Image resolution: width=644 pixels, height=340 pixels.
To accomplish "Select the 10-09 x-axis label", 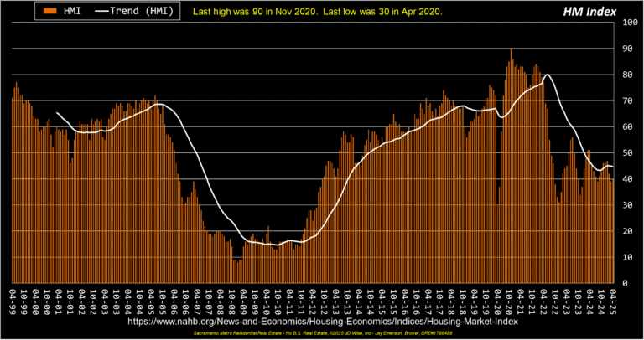I will (256, 301).
